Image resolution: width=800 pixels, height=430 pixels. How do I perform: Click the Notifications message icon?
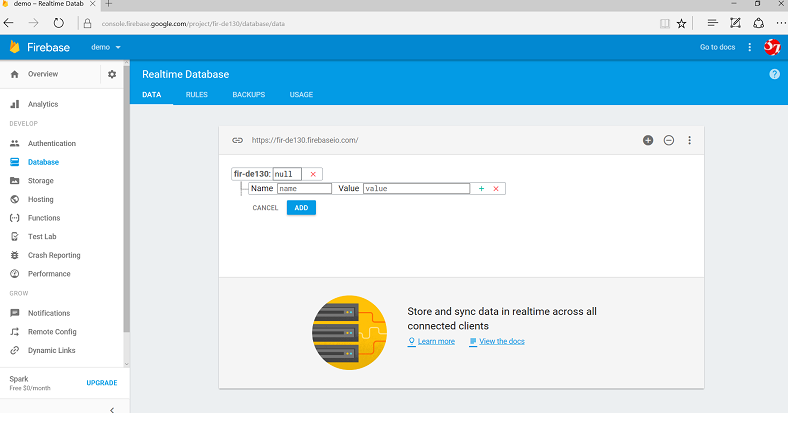click(x=15, y=313)
